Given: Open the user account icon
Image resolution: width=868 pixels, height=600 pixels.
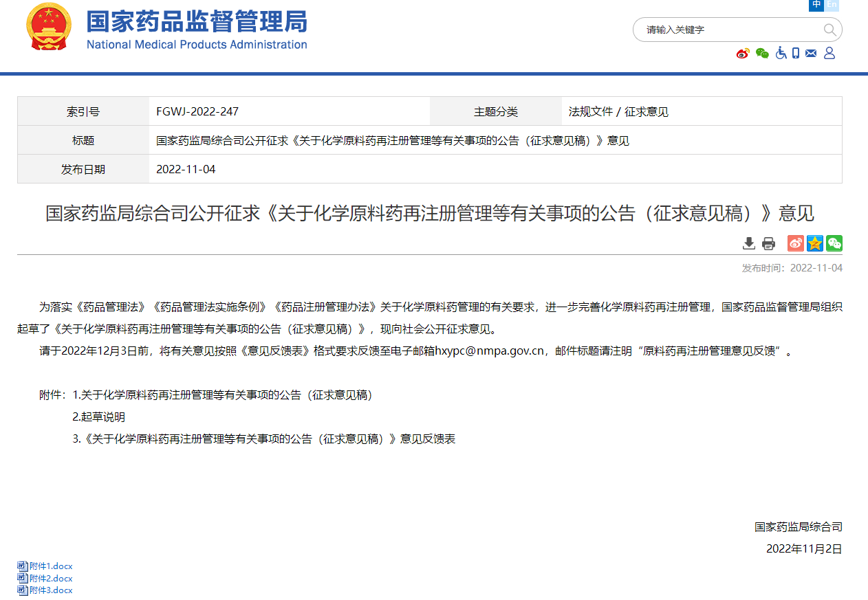Looking at the screenshot, I should click(x=829, y=53).
